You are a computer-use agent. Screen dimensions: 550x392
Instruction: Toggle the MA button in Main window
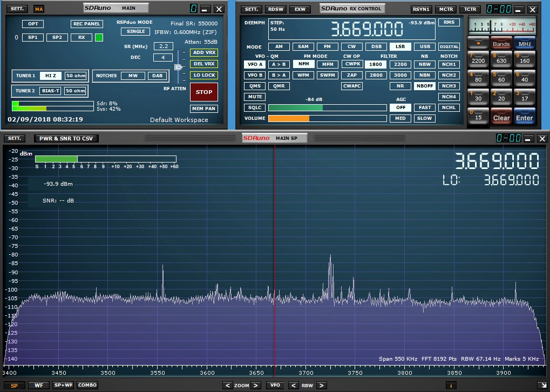point(38,9)
